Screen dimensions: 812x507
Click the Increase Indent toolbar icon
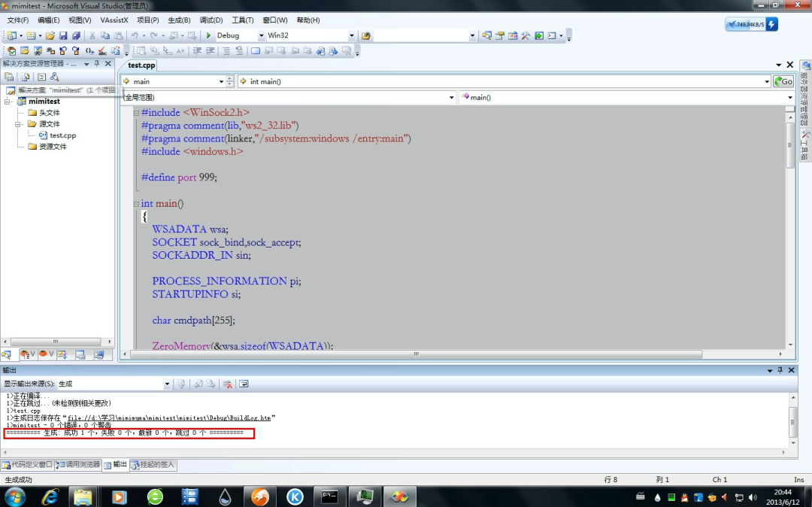210,51
